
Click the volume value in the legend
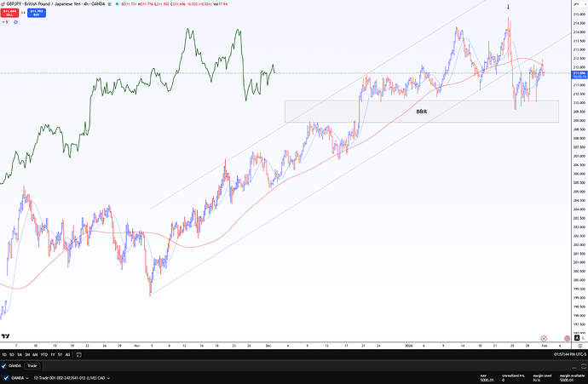point(222,4)
